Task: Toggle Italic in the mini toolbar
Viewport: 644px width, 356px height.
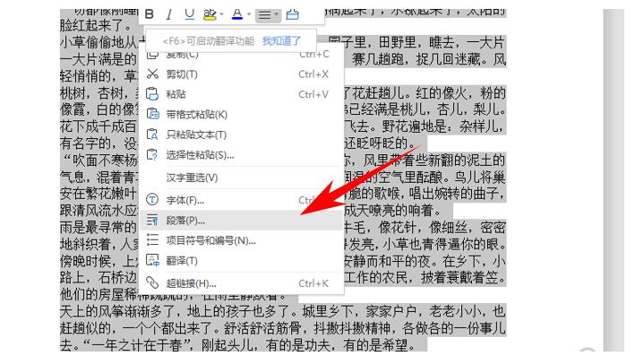Action: (x=168, y=14)
